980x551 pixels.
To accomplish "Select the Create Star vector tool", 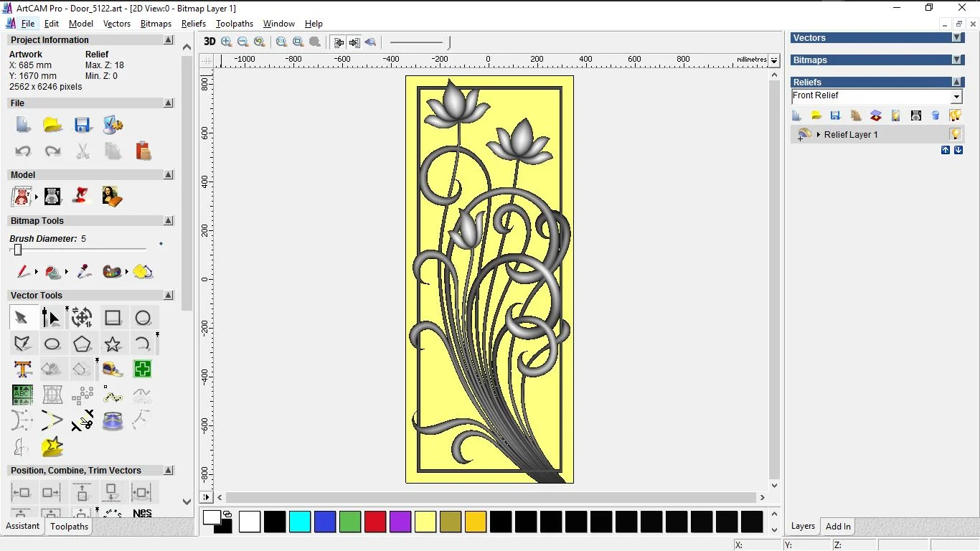I will pos(113,344).
